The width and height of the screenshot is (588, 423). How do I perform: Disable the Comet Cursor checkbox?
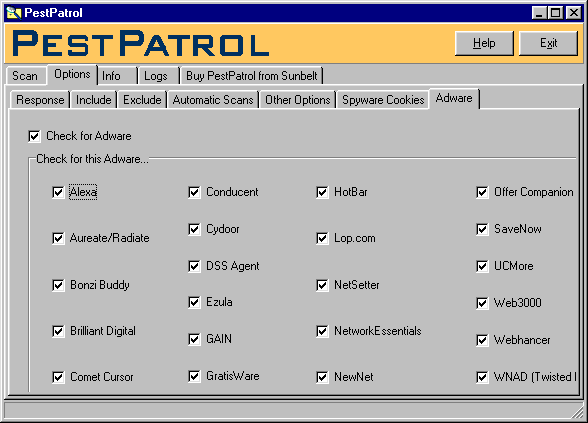click(x=58, y=377)
